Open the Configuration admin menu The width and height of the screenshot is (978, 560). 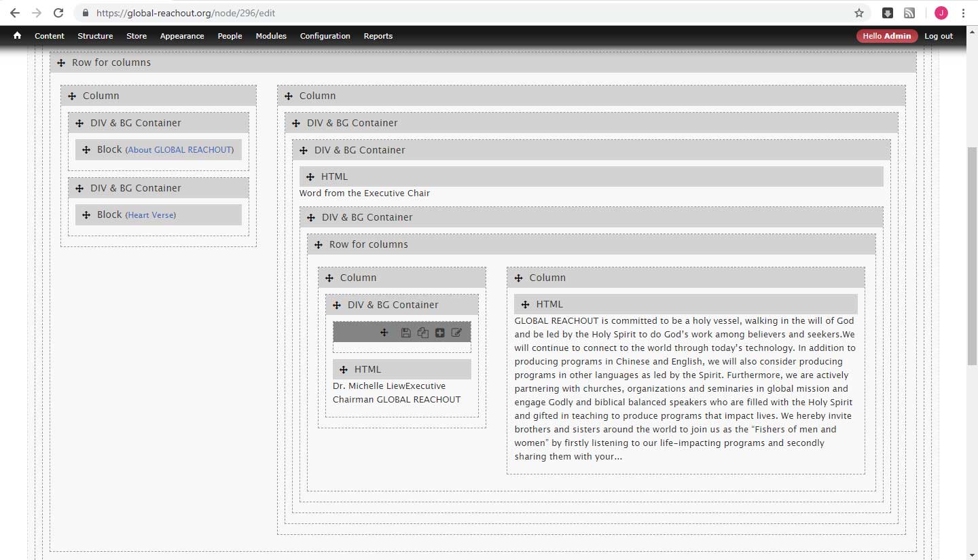point(325,36)
